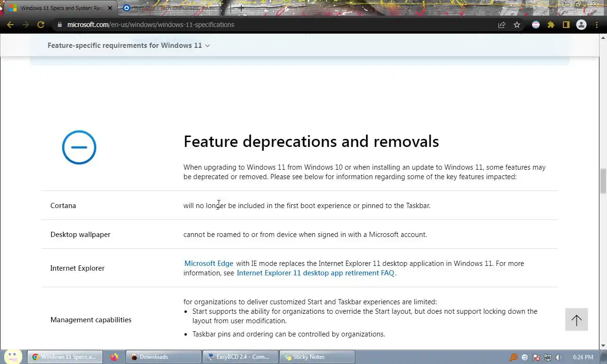Open Internet Explorer 11 desktop app retirement FAQ
607x364 pixels.
(315, 273)
